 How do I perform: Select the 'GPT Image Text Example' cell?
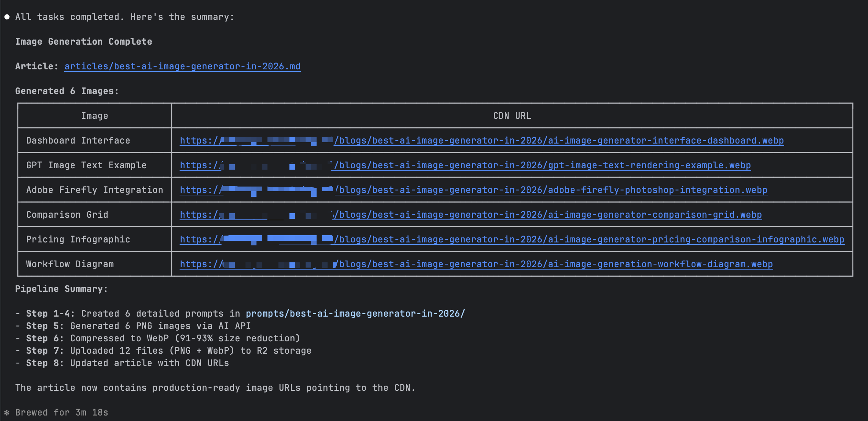tap(86, 165)
